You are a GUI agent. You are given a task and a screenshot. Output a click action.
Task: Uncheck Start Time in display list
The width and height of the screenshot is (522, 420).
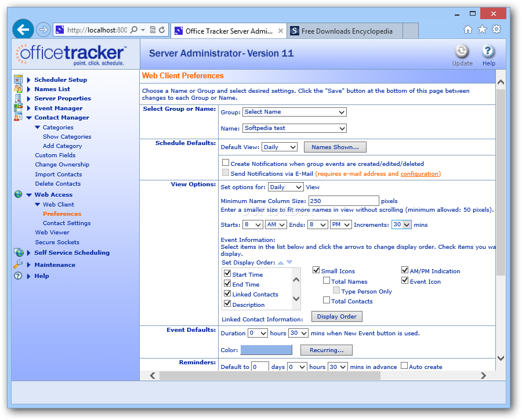[227, 273]
